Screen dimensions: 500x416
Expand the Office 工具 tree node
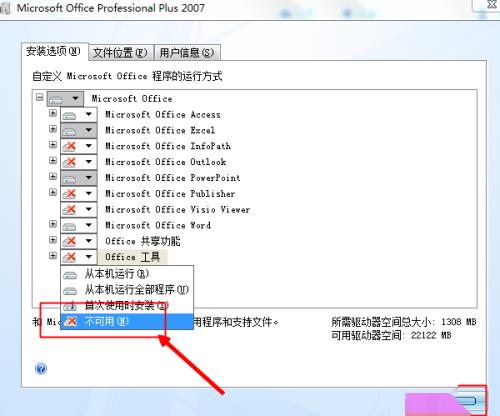[x=53, y=256]
